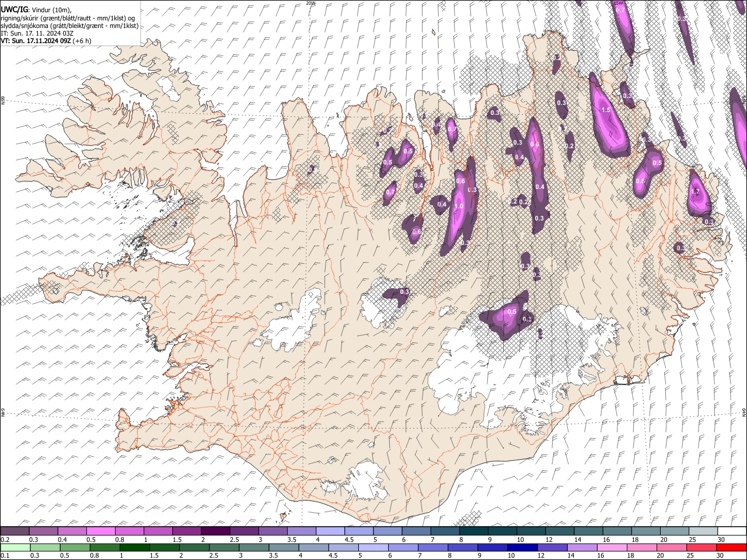The image size is (747, 560).
Task: Select the pale grey upper swatch between 25 and 30
Action: coord(703,531)
